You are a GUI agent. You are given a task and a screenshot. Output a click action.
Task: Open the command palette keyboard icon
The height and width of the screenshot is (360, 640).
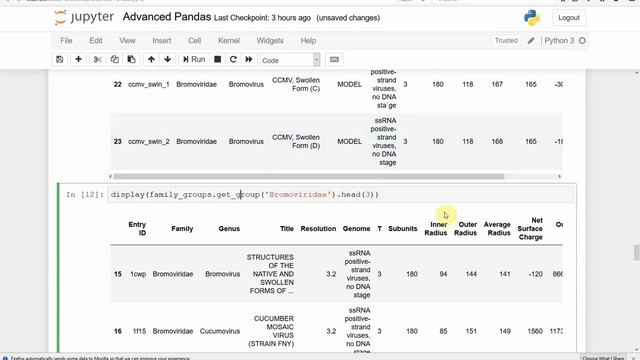[334, 60]
